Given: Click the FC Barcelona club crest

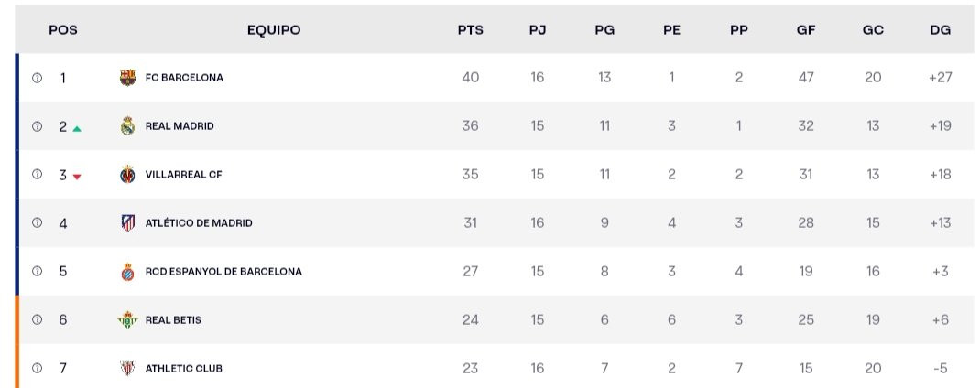Looking at the screenshot, I should [x=127, y=78].
